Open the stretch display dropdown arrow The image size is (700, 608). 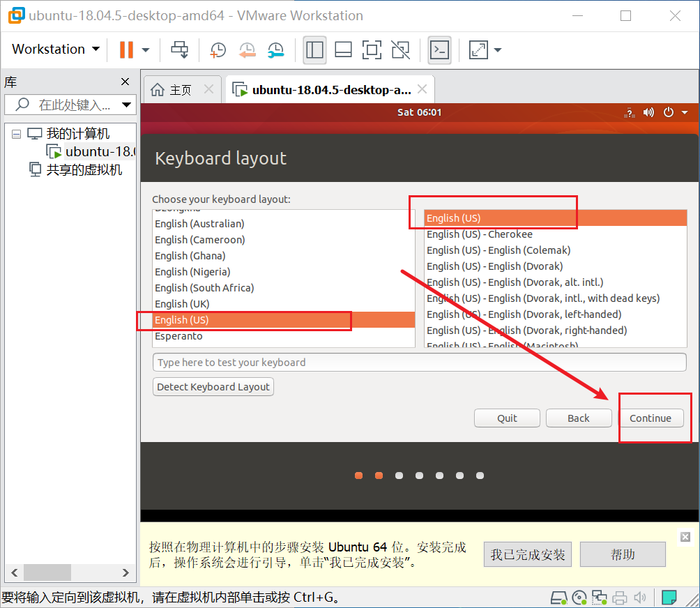click(x=498, y=50)
